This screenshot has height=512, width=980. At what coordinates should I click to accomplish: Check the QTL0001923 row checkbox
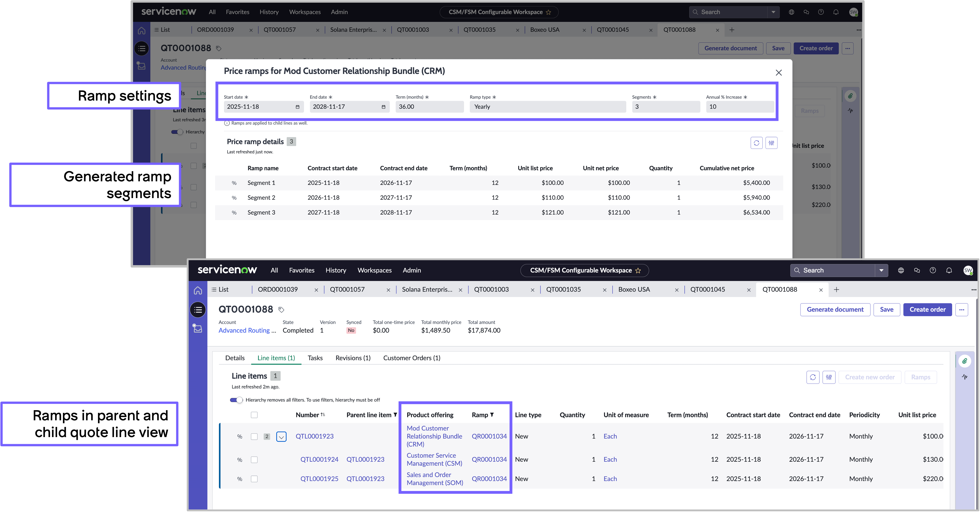pos(254,437)
